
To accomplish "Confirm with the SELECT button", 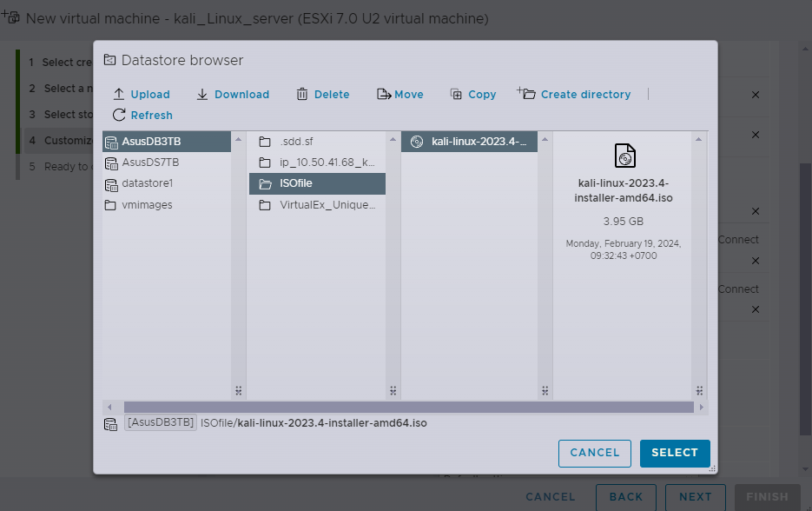I will pos(675,453).
